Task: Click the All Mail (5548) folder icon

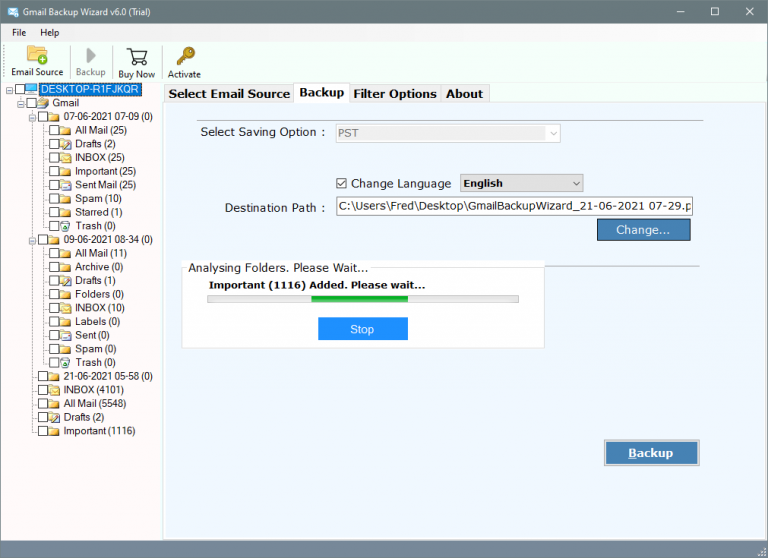Action: click(54, 404)
